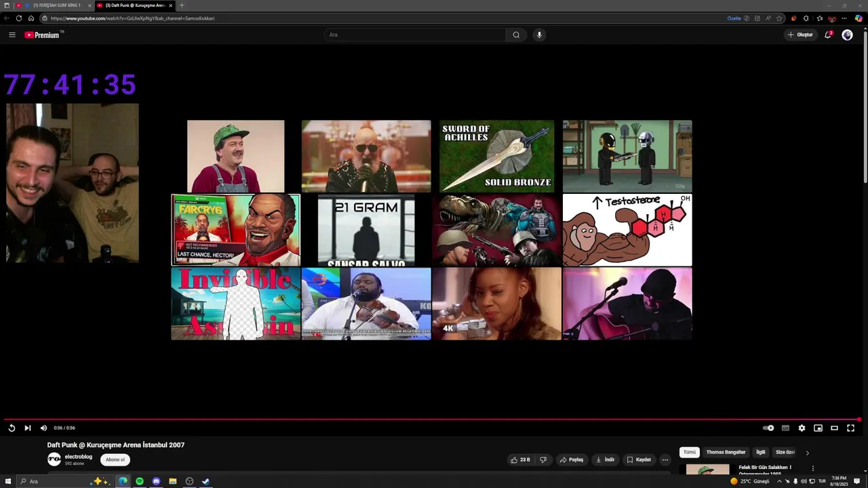
Task: Show more filter chips with right chevron
Action: (807, 453)
